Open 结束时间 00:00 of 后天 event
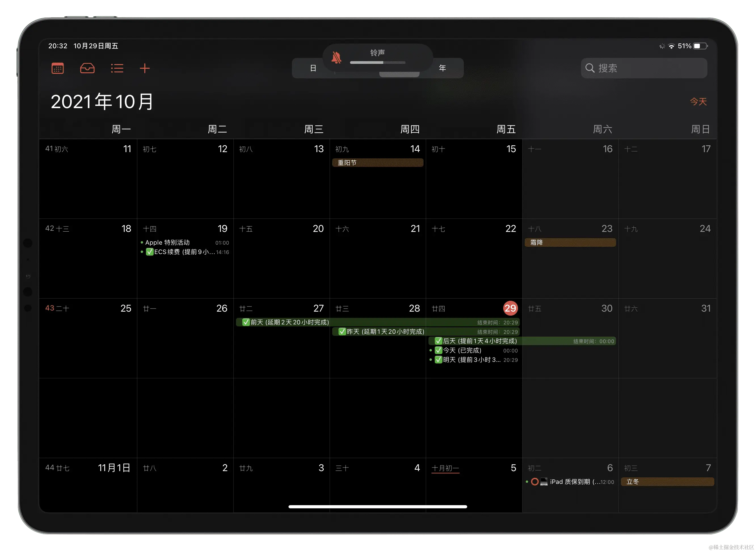The width and height of the screenshot is (756, 552). [594, 341]
